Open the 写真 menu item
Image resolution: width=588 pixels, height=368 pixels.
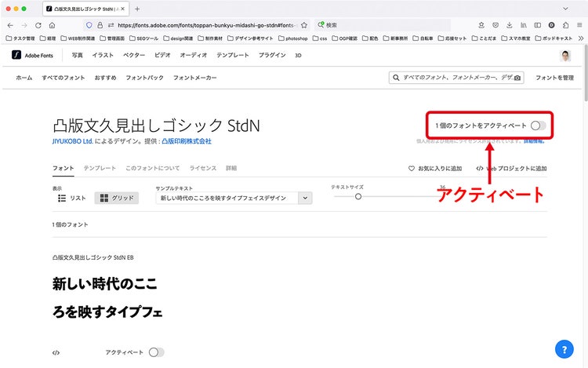tap(78, 55)
